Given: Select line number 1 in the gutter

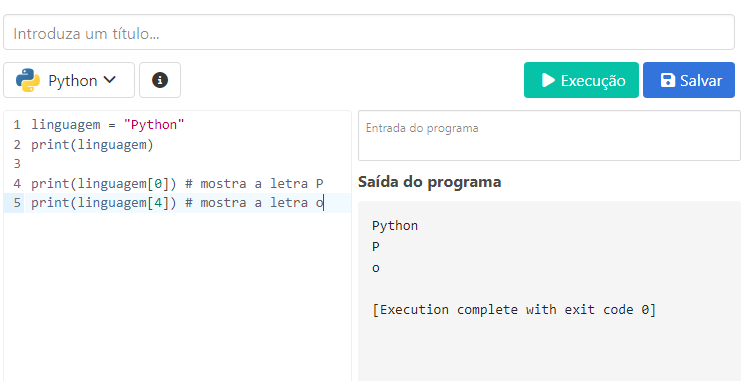Looking at the screenshot, I should (17, 125).
